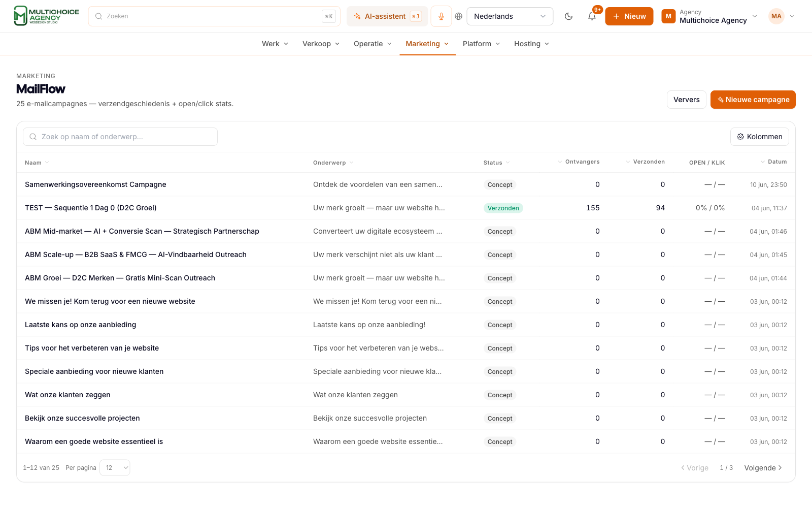
Task: Open the Marketing menu
Action: [x=427, y=44]
